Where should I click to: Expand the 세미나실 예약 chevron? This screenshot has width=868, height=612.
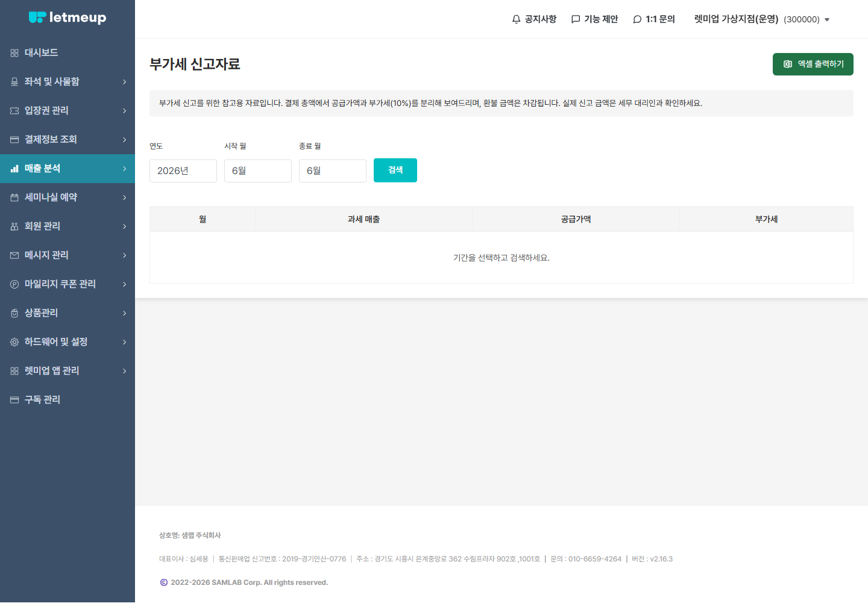(125, 198)
